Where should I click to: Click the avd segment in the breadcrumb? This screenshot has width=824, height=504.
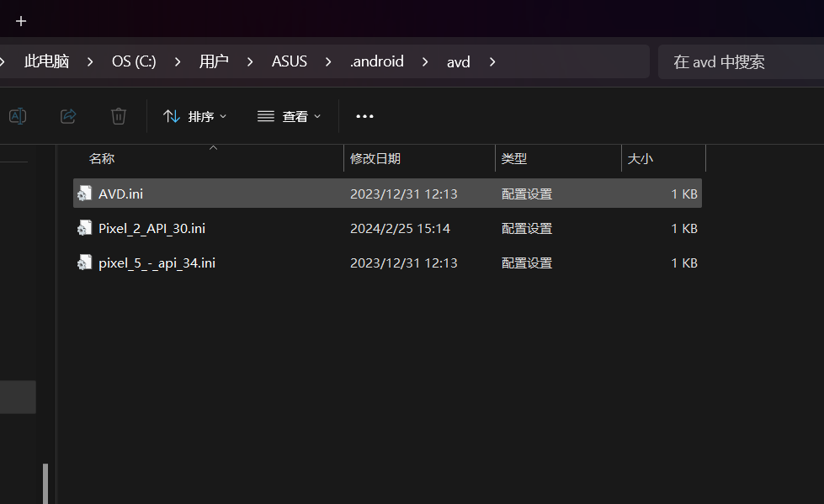coord(458,62)
